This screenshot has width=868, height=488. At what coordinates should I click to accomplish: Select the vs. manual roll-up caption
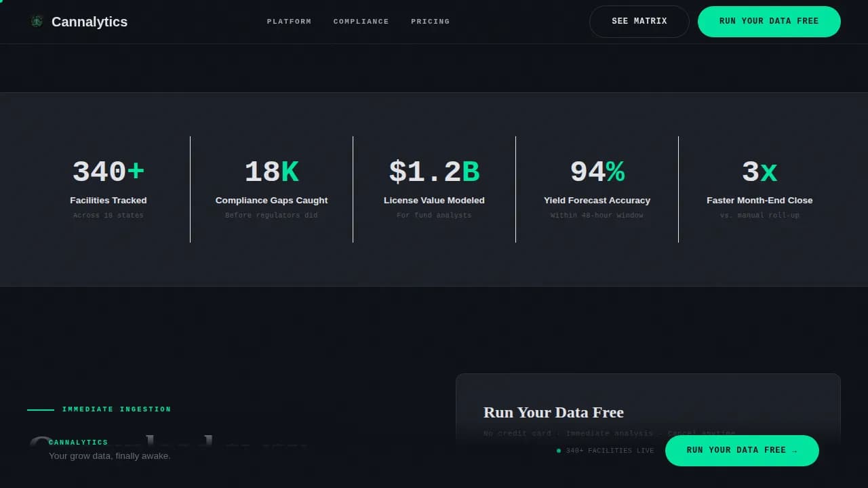759,216
